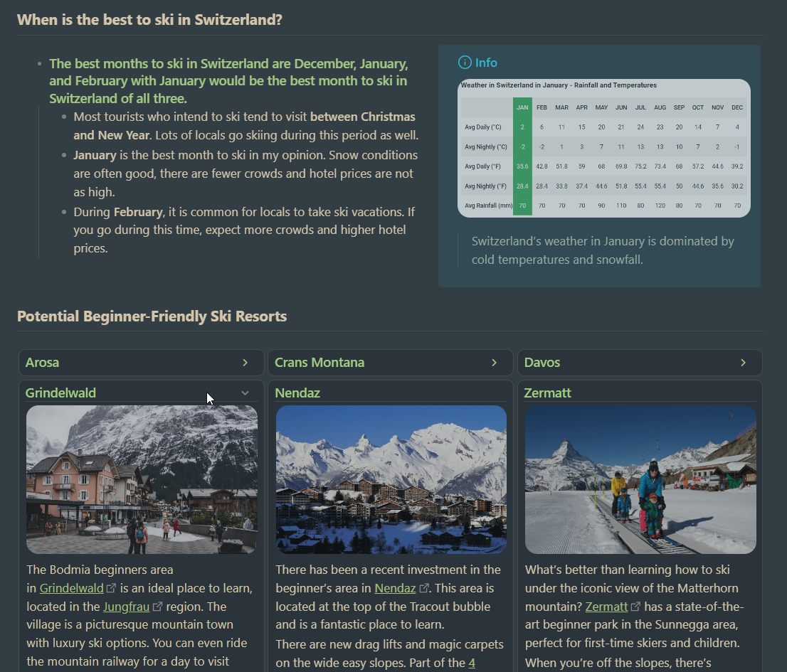The width and height of the screenshot is (787, 672).
Task: Click bold word 'February' in bullet
Action: [x=139, y=212]
